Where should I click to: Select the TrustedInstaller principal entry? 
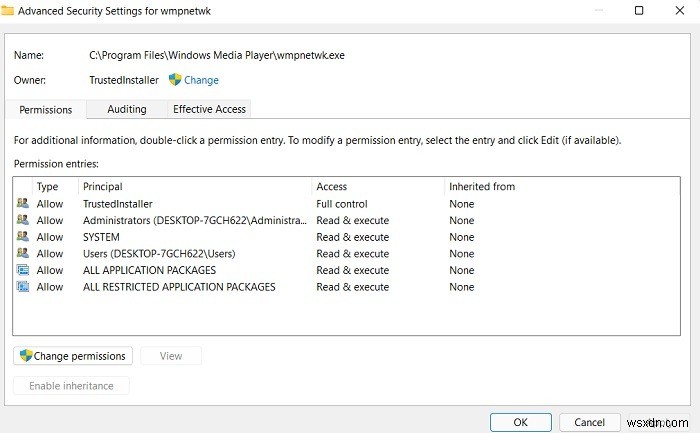(118, 204)
